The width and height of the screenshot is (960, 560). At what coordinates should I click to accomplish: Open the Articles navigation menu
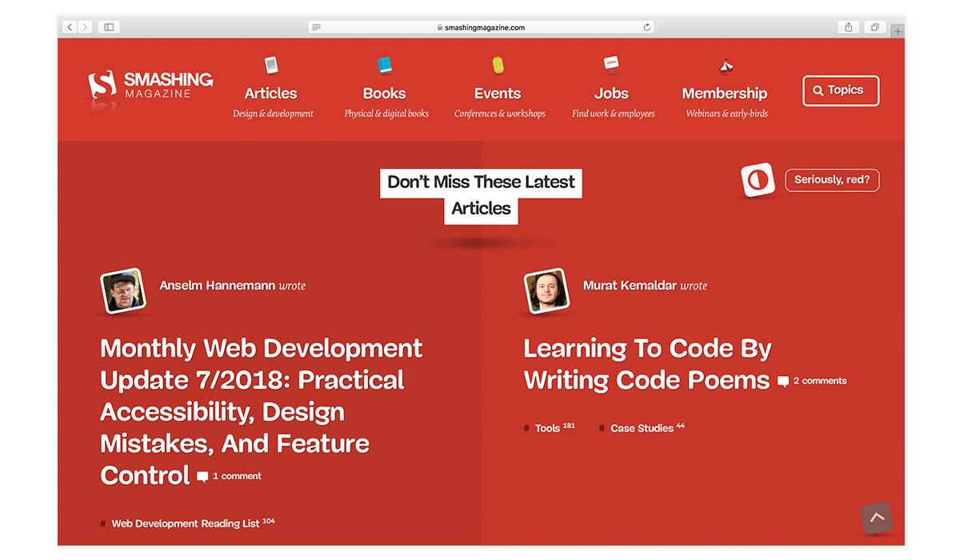coord(271,94)
